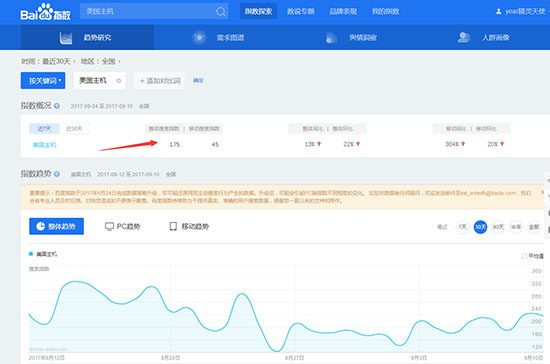Open the 品牌表现 top navigation item
Image resolution: width=550 pixels, height=364 pixels.
tap(343, 12)
